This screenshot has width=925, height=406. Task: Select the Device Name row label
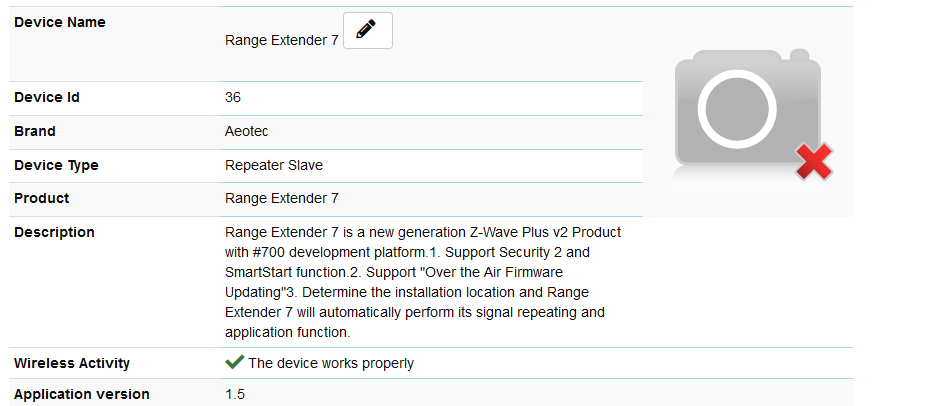pos(60,22)
